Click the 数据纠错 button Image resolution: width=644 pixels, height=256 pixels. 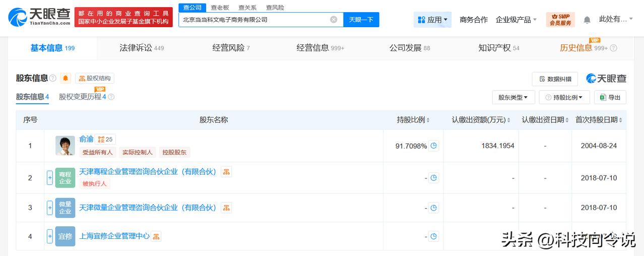555,79
